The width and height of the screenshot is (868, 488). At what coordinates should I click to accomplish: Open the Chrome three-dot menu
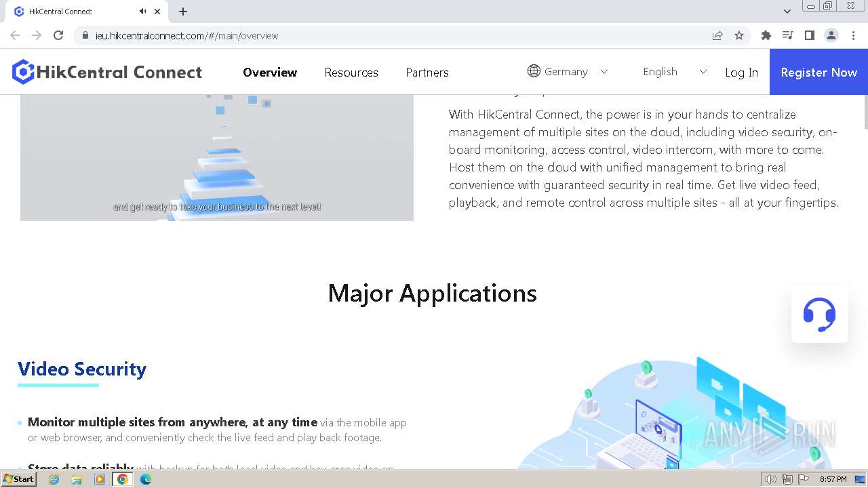(x=854, y=35)
